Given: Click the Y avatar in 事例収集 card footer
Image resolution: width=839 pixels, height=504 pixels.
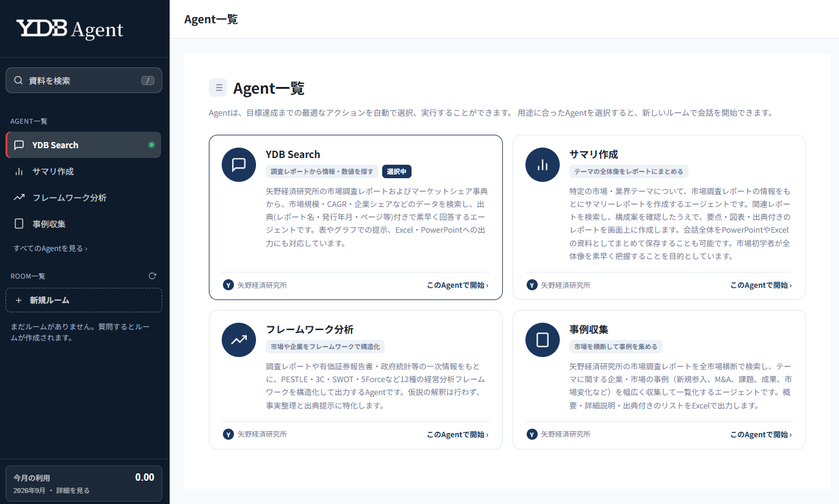Looking at the screenshot, I should [532, 434].
